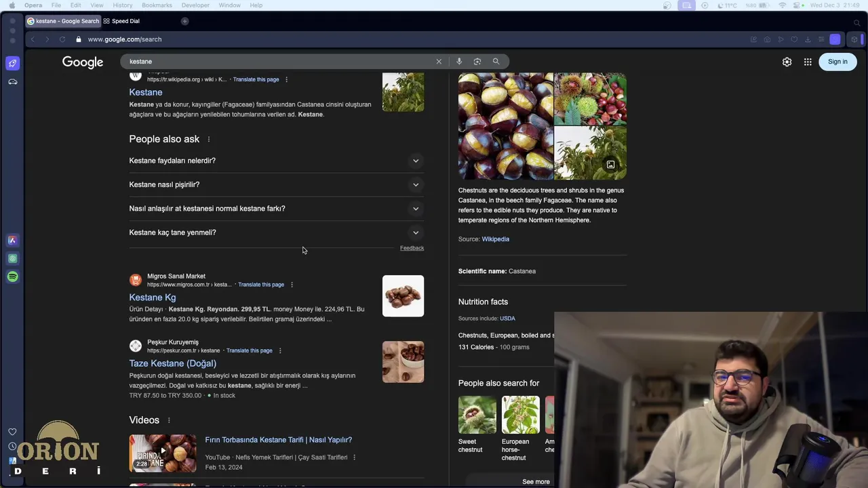Submit search with magnifier icon in search box

pyautogui.click(x=496, y=61)
